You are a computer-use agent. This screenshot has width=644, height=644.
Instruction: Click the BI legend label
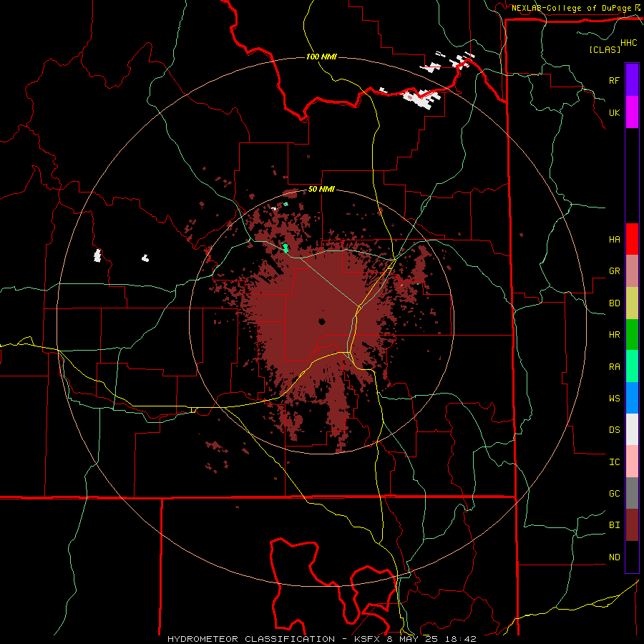point(614,525)
